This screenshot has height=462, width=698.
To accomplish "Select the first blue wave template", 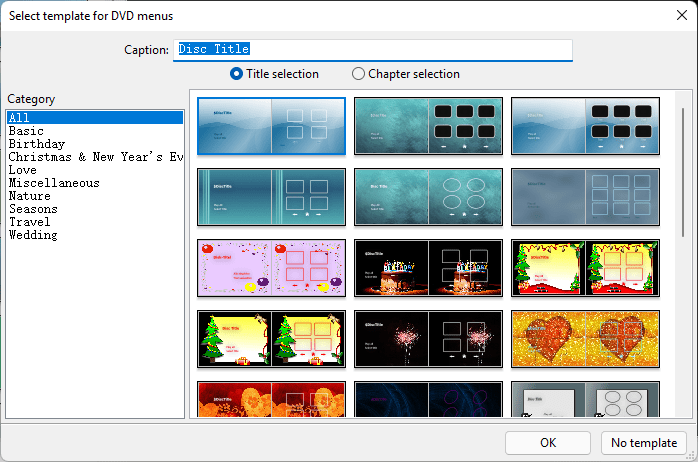I will (x=271, y=126).
